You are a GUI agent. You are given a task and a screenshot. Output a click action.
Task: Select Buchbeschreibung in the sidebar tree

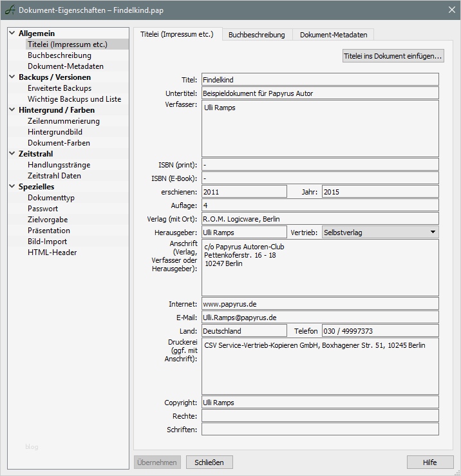[x=59, y=55]
